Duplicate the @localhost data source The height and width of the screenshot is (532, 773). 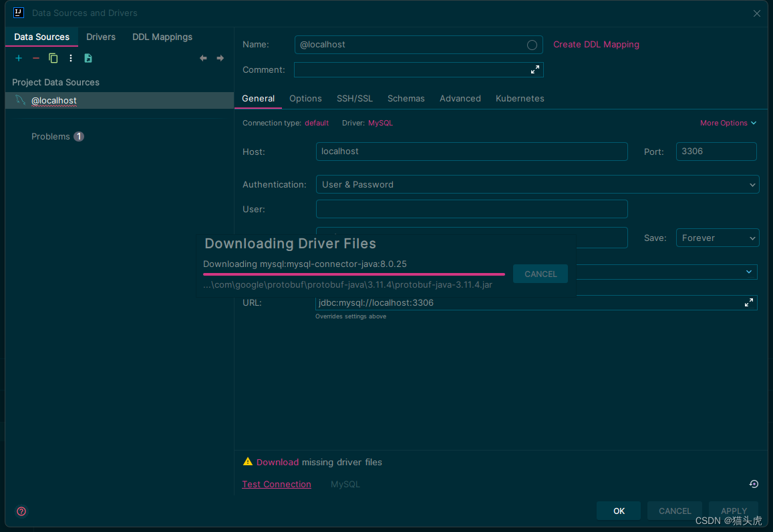tap(53, 58)
